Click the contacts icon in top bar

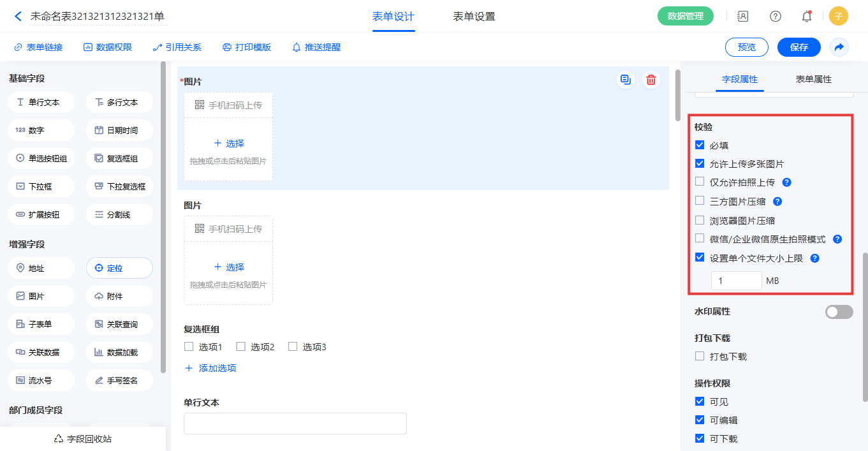[743, 17]
